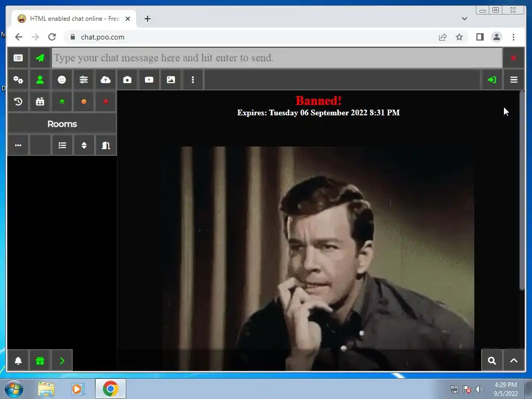Open the Chrome profile avatar

496,37
